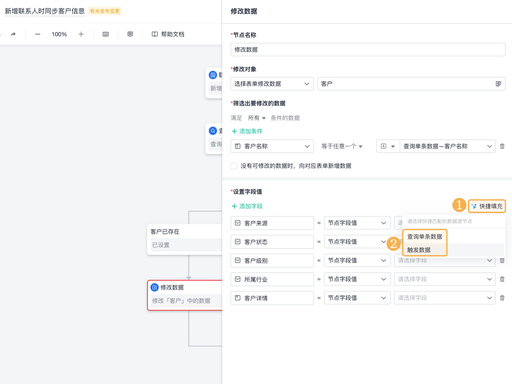Viewport: 512px width, 384px height.
Task: Click the field type icon beside 所属行业
Action: pos(238,279)
